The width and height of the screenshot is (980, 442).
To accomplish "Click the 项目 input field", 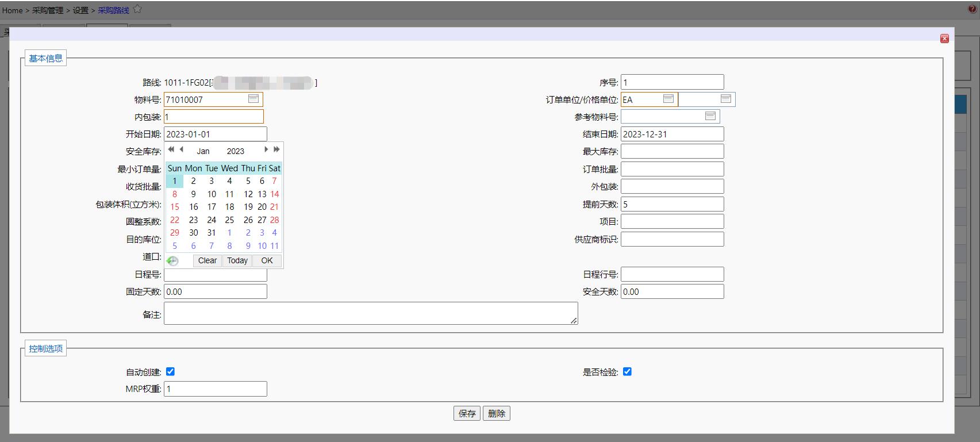I will [672, 221].
